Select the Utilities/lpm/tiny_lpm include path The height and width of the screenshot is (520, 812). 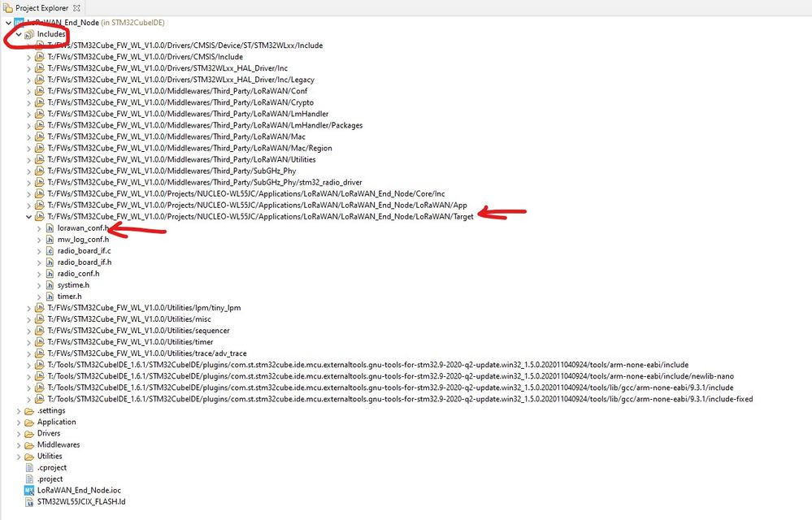pos(144,308)
